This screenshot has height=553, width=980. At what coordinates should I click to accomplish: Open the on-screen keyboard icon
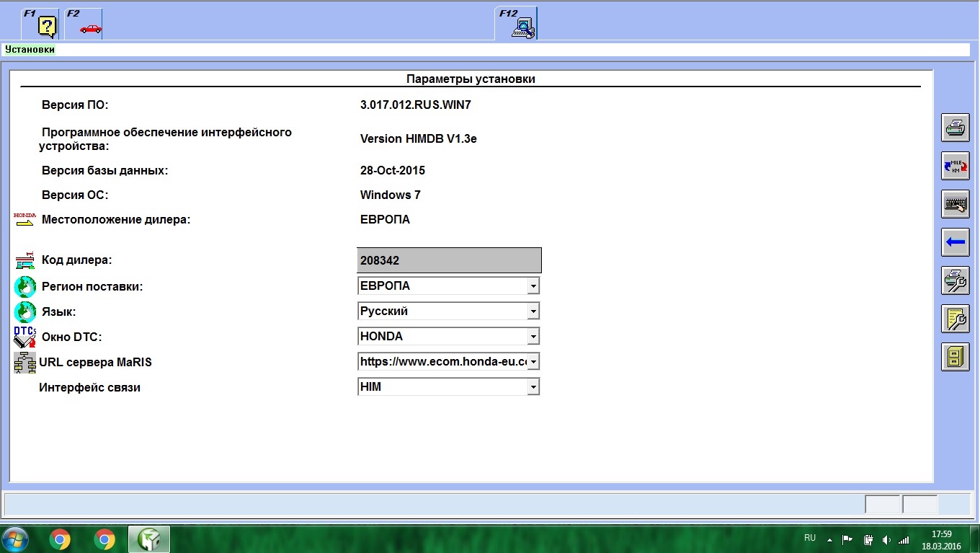click(955, 204)
